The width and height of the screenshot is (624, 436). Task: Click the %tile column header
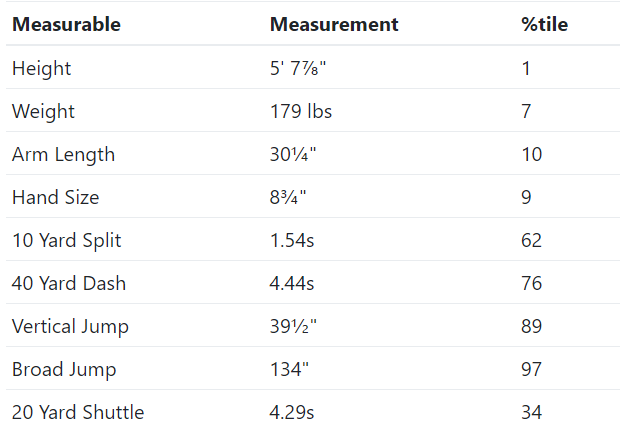[x=544, y=24]
